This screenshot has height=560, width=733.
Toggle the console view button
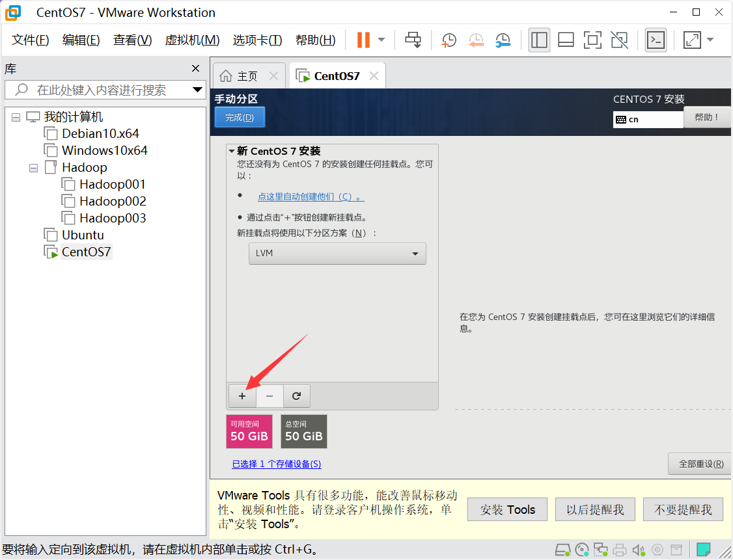tap(656, 40)
